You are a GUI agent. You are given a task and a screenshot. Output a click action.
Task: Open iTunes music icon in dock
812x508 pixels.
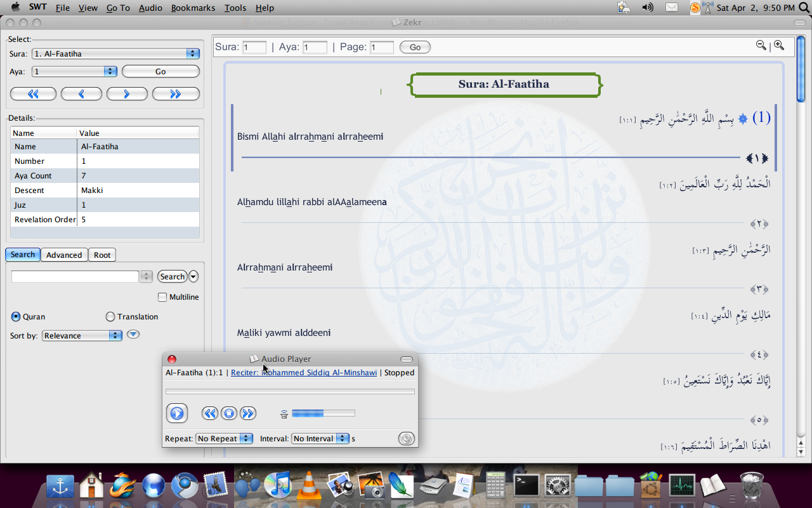pyautogui.click(x=277, y=486)
